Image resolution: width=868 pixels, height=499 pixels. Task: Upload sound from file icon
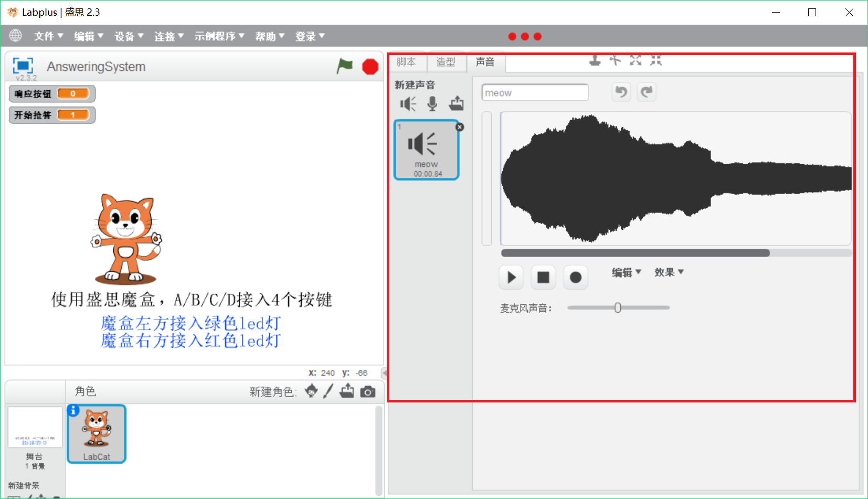coord(456,103)
